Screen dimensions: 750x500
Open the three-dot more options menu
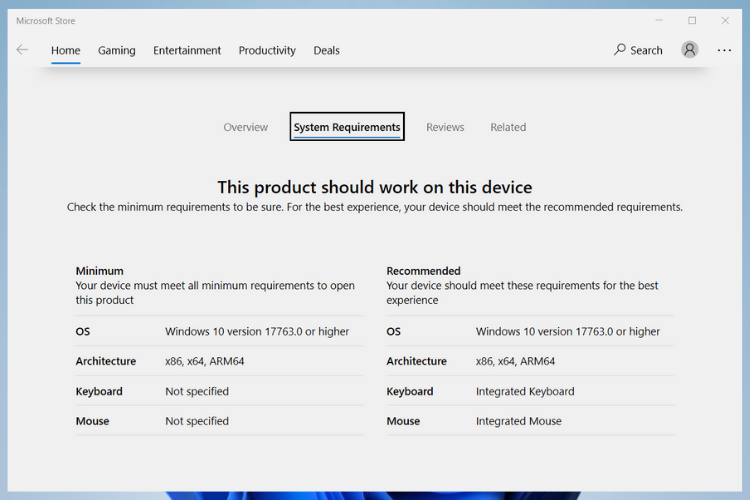[x=725, y=50]
